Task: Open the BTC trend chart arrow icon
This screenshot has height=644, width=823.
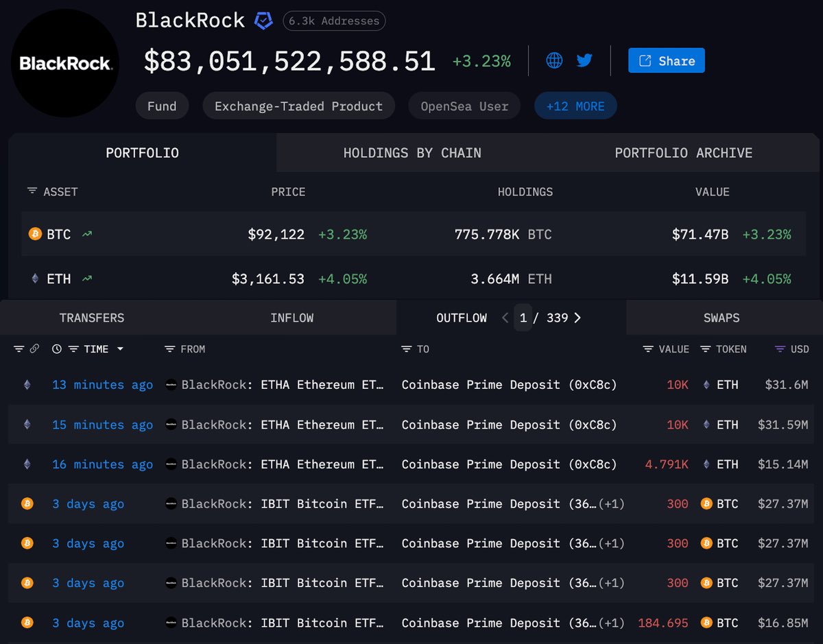Action: click(x=87, y=234)
